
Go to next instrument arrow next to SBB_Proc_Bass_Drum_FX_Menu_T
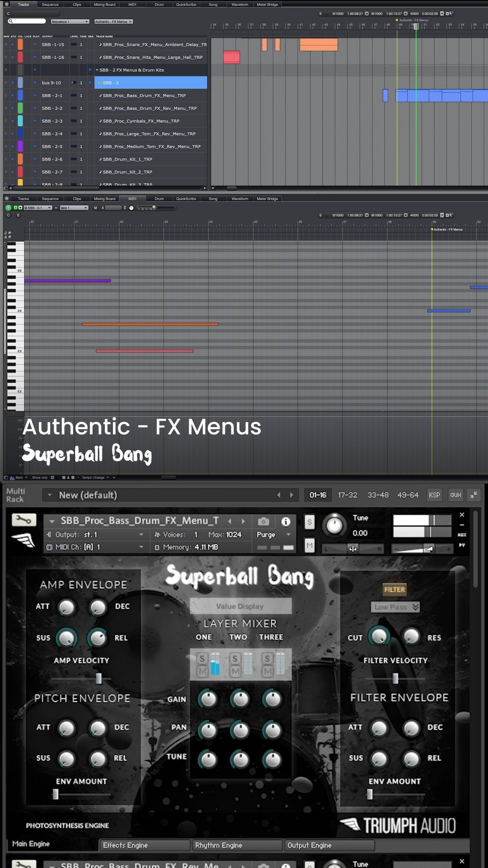(x=243, y=521)
